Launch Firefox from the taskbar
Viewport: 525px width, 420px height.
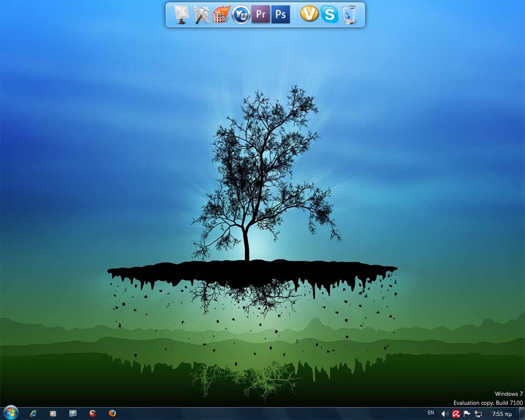[x=112, y=413]
